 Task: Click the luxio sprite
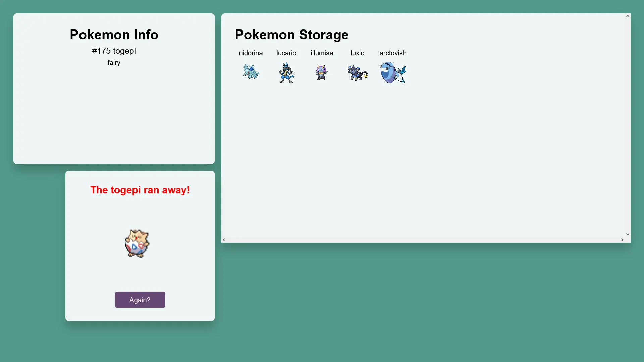(x=358, y=72)
